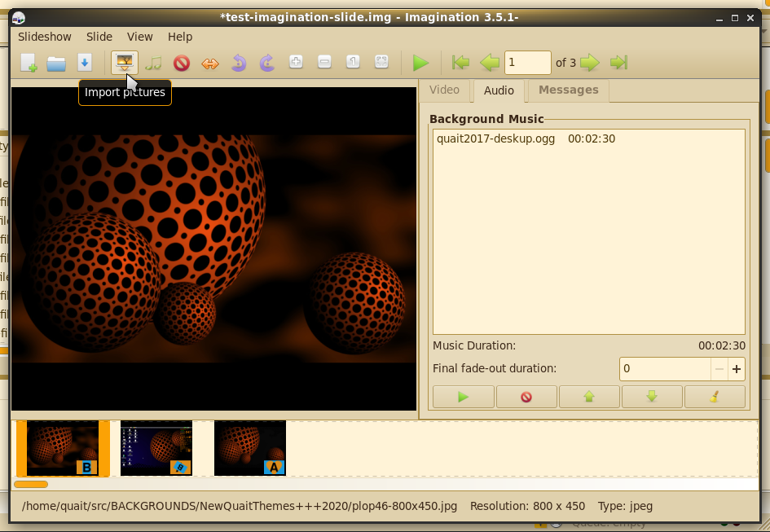Click the Import pictures toolbar icon
Image resolution: width=770 pixels, height=532 pixels.
(125, 63)
